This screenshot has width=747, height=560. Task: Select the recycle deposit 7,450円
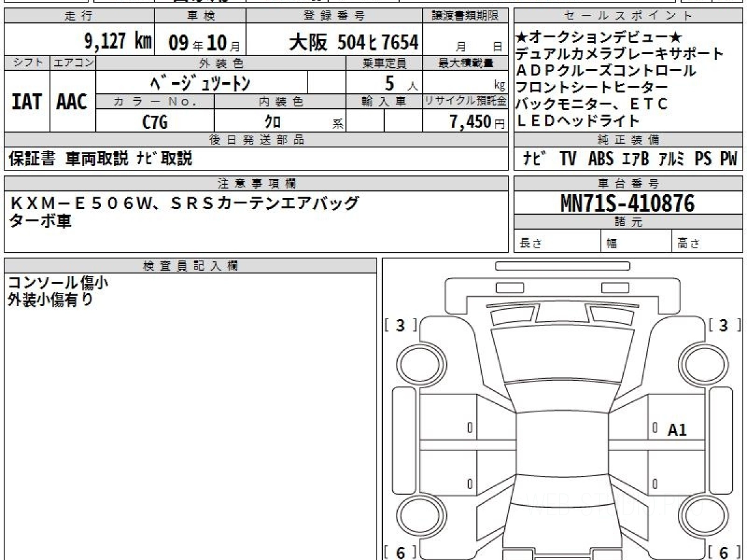click(x=477, y=122)
